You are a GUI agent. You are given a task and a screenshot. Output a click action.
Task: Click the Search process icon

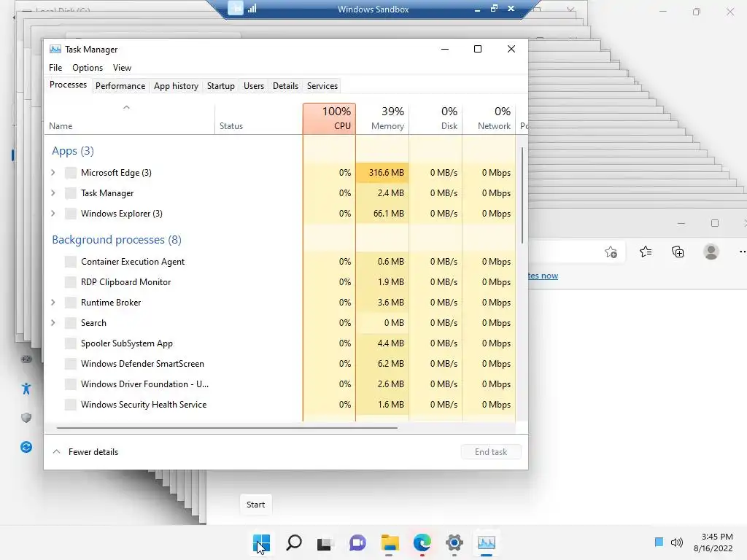click(x=71, y=323)
